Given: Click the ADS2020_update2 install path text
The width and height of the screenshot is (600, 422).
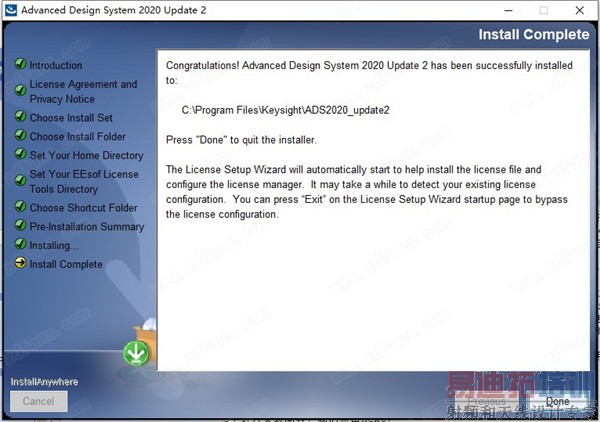Looking at the screenshot, I should [285, 110].
